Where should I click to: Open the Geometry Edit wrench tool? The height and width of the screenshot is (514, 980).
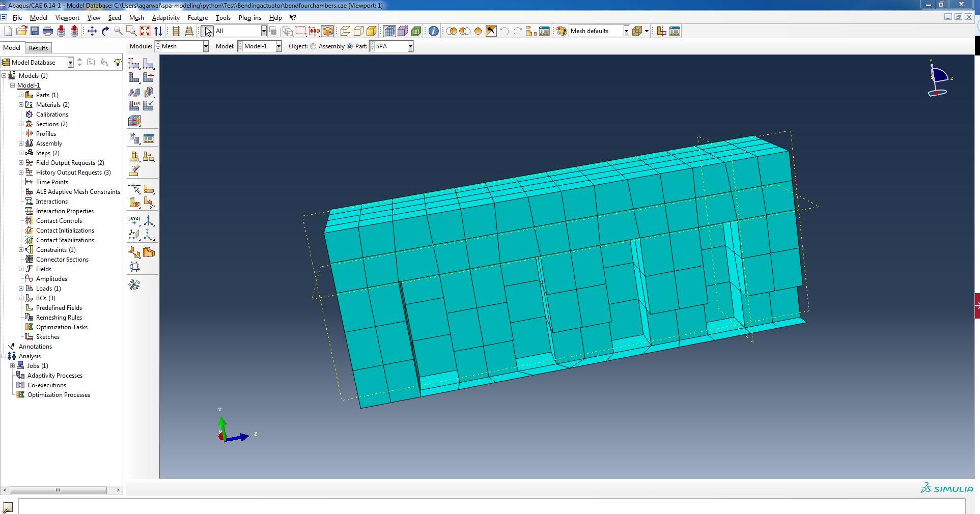tap(134, 285)
